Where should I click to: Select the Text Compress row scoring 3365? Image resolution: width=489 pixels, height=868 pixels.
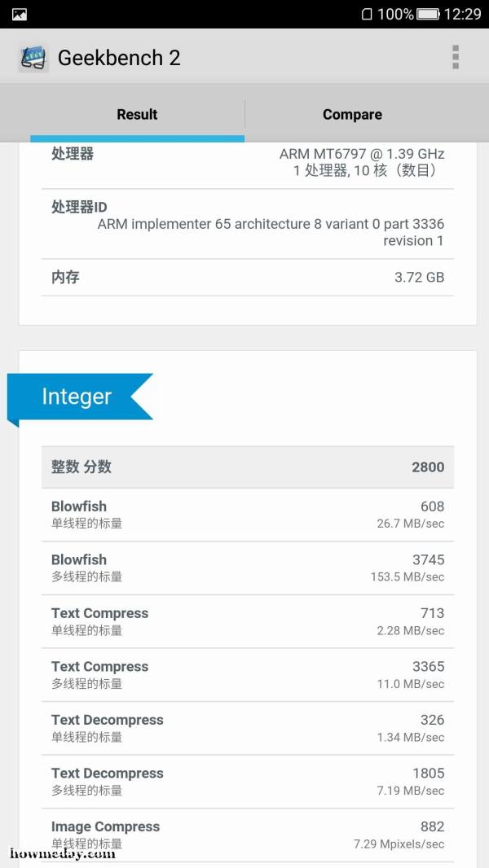pos(247,674)
